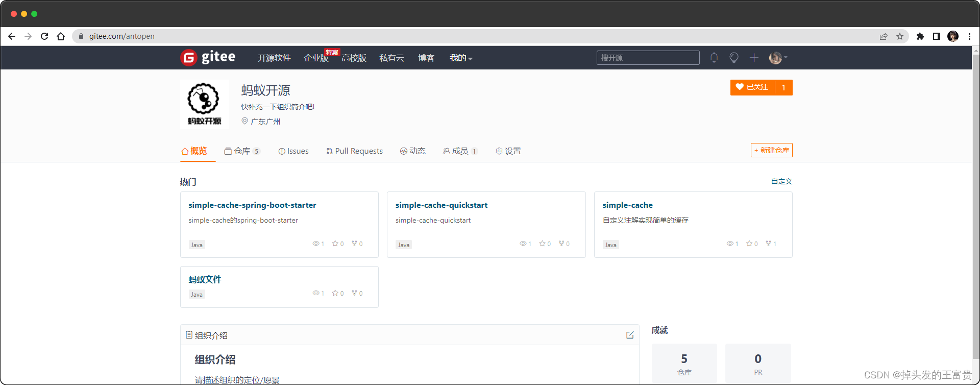Open the Chrome profile avatar
This screenshot has width=980, height=385.
coord(953,36)
